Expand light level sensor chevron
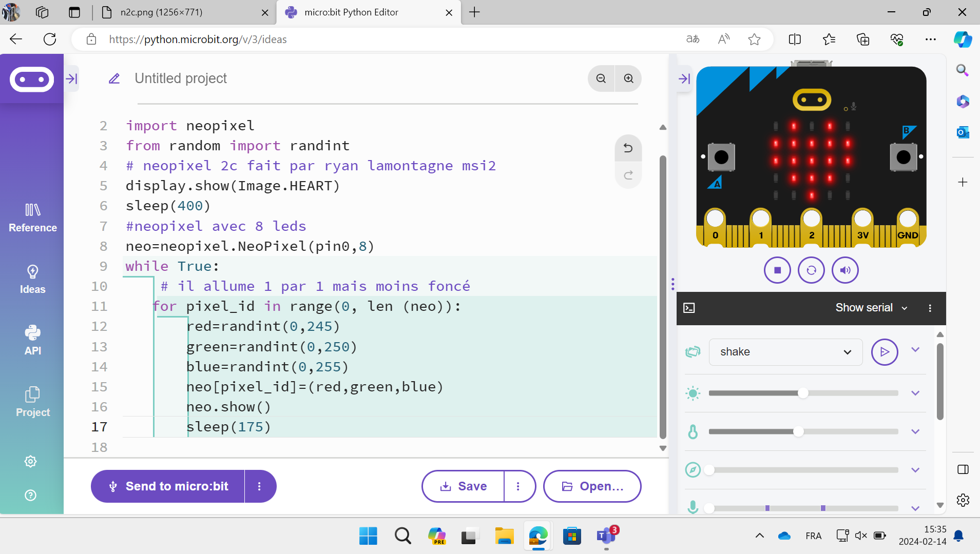980x554 pixels. click(x=915, y=393)
